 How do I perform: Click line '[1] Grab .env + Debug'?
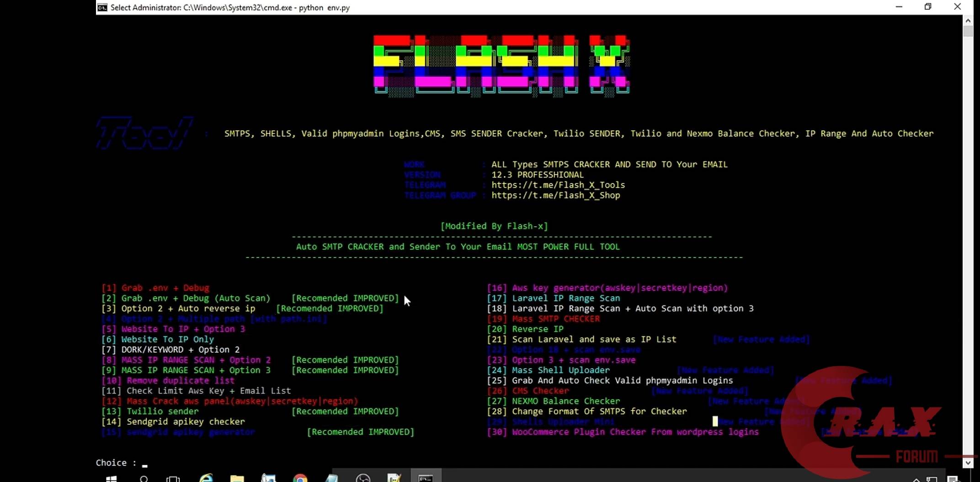[155, 288]
